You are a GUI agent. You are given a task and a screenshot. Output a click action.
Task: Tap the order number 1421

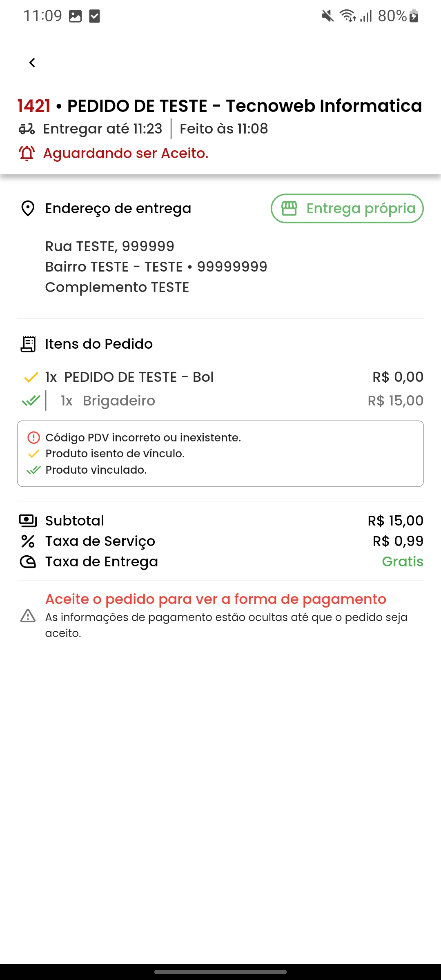click(34, 106)
